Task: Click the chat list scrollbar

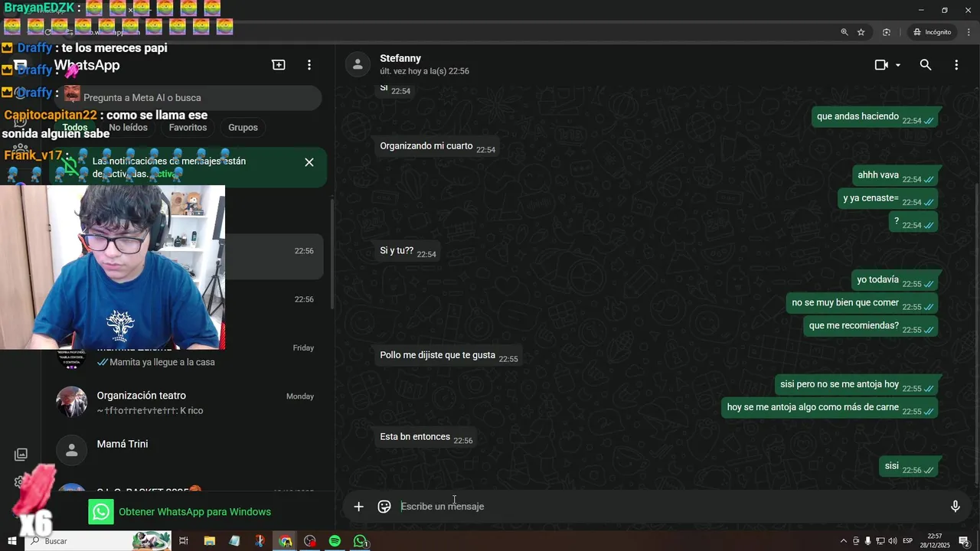Action: 332,253
